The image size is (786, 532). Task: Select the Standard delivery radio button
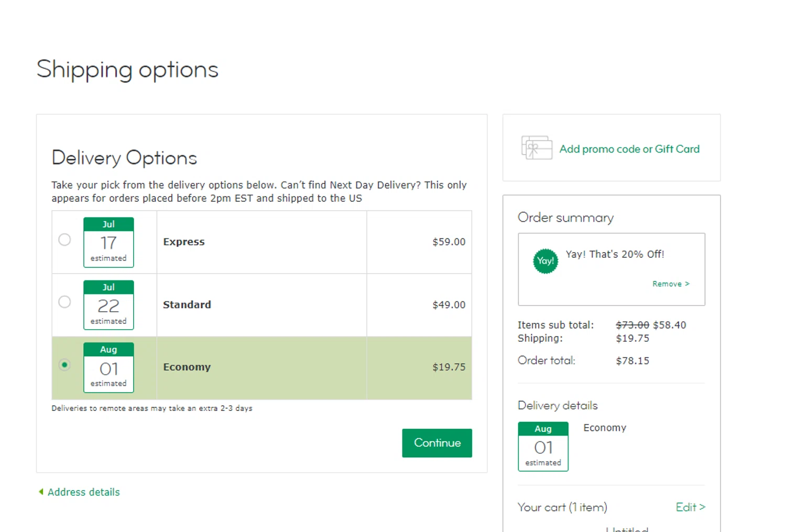point(64,302)
